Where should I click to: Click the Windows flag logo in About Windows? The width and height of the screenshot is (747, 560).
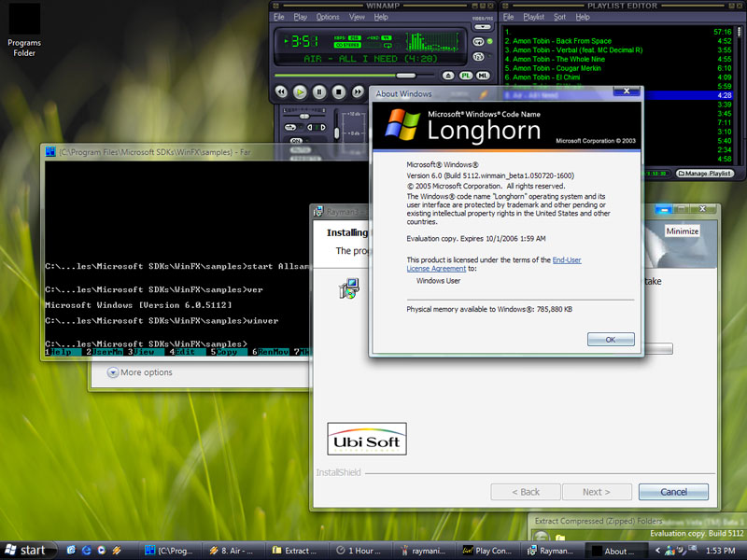coord(402,125)
